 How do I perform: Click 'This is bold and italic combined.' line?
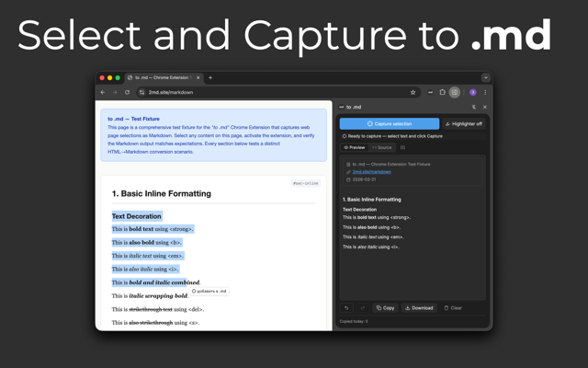(156, 282)
